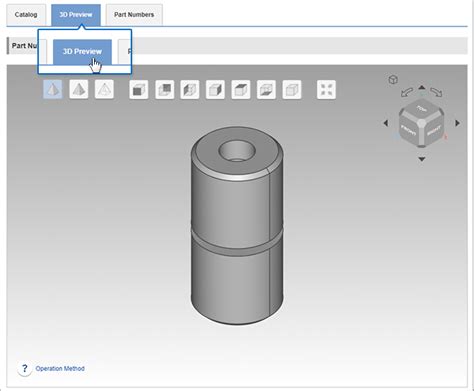This screenshot has width=474, height=391.
Task: Click the TOP face of the view cube
Action: point(422,109)
